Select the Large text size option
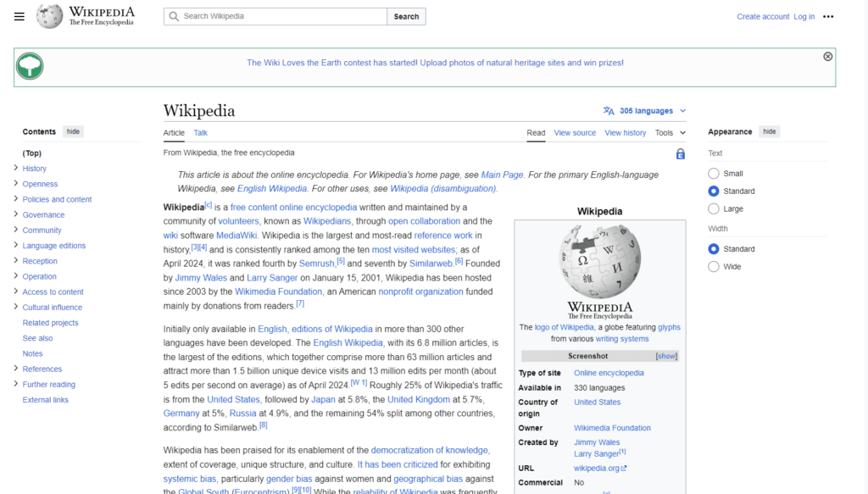 tap(714, 208)
